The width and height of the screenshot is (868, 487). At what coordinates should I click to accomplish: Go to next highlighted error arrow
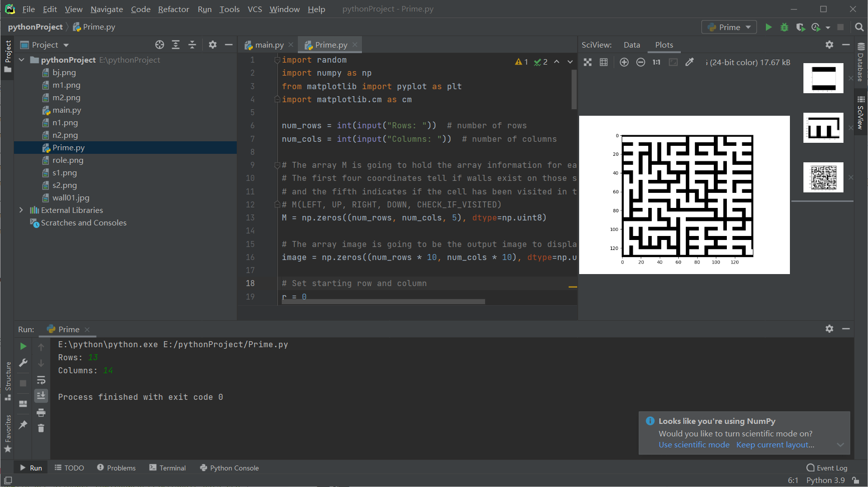click(x=570, y=62)
